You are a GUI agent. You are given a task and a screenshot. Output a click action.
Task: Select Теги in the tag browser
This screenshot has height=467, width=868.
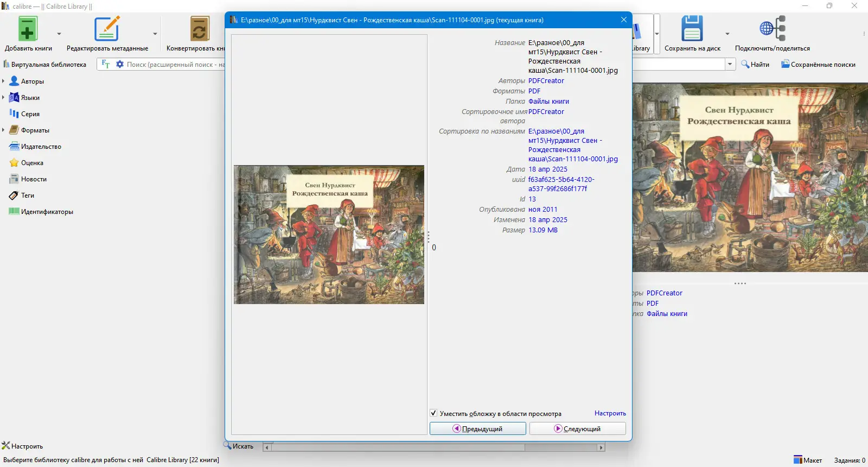[x=27, y=195]
